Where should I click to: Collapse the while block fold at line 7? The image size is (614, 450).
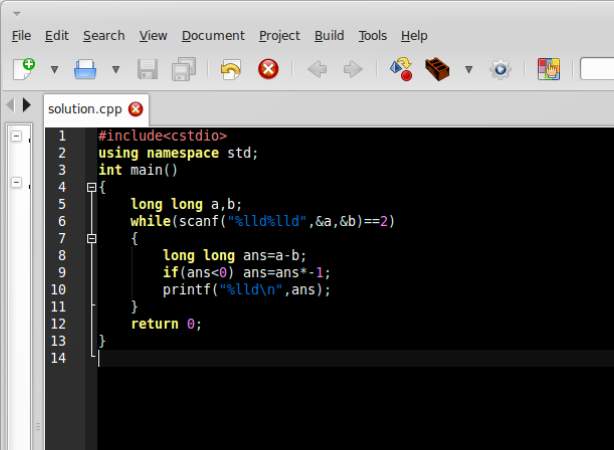pos(91,238)
